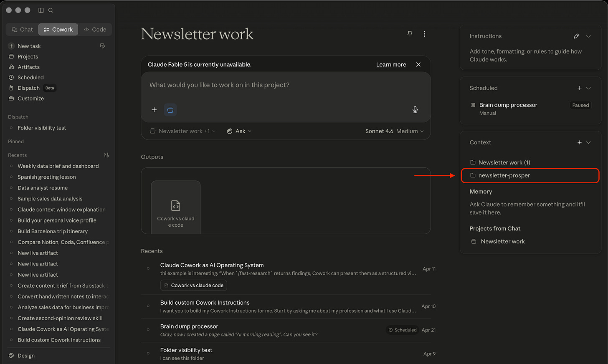The image size is (608, 364).
Task: Pin the Newsletter work project
Action: click(x=410, y=34)
